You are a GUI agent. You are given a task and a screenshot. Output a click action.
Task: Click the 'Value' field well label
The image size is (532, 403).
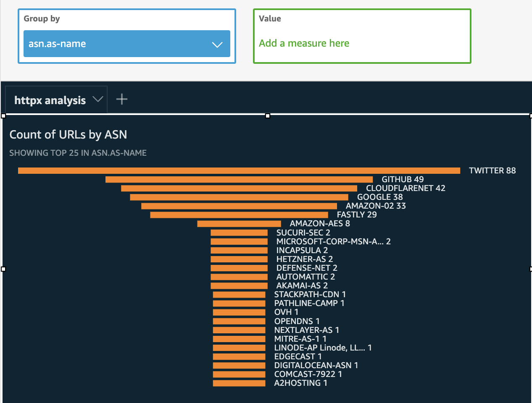tap(270, 18)
